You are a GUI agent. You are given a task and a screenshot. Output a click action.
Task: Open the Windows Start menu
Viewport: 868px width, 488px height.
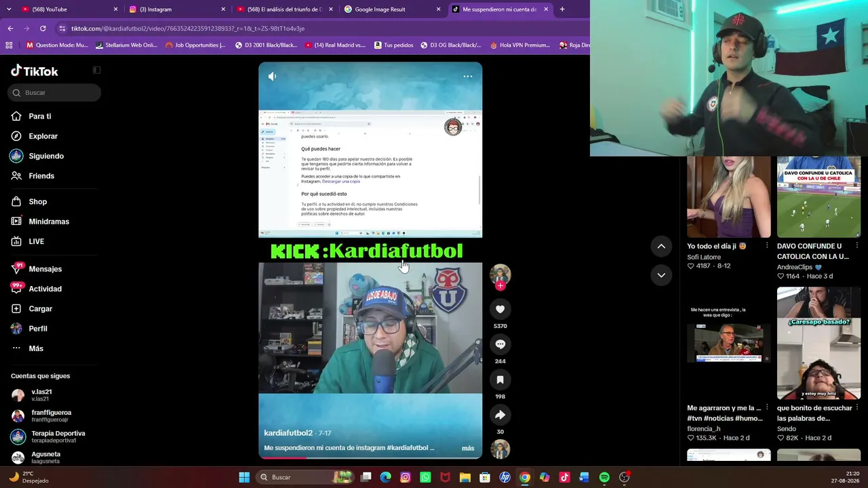244,477
